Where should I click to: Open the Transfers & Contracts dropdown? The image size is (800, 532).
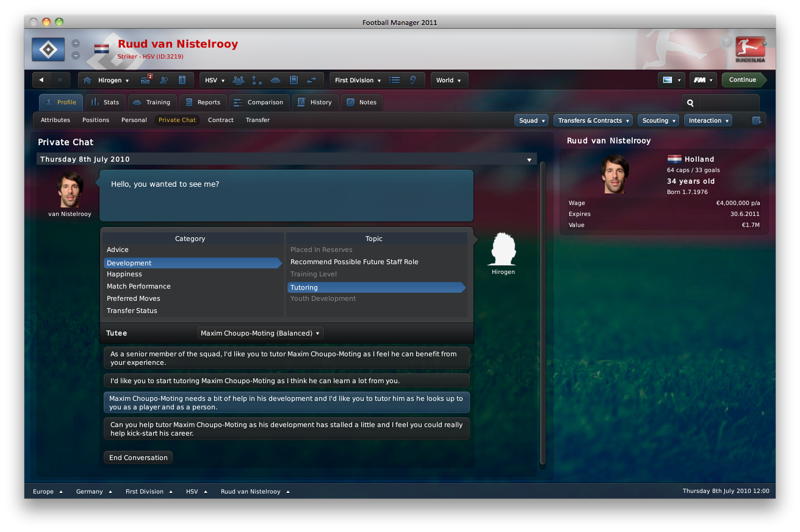pyautogui.click(x=593, y=120)
